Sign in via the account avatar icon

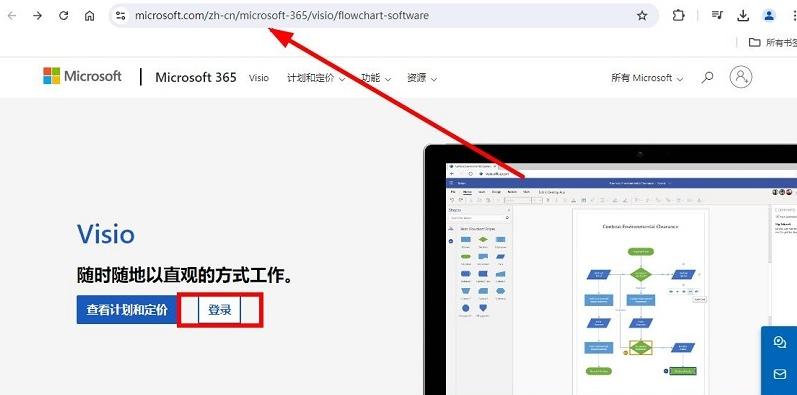(x=741, y=77)
